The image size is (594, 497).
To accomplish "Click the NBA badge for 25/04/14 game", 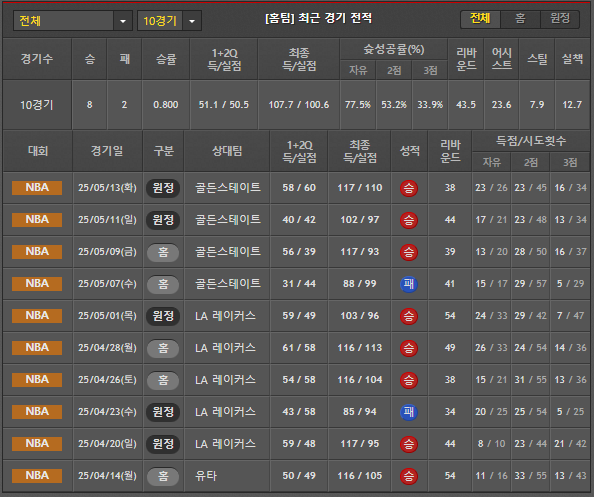I will pos(37,476).
